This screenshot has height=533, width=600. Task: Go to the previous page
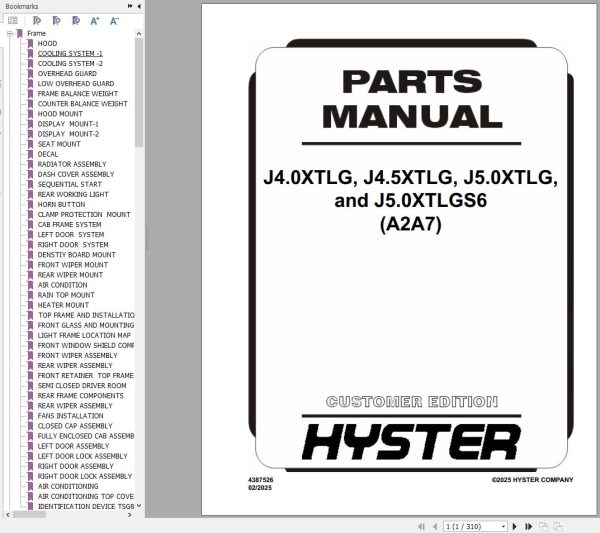[x=435, y=526]
